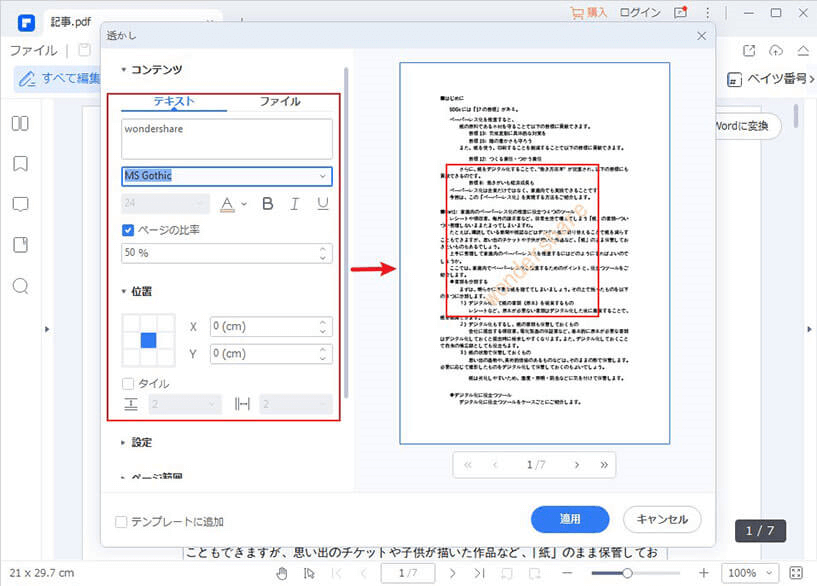
Task: Toggle the ページの比率 checkbox
Action: point(128,230)
